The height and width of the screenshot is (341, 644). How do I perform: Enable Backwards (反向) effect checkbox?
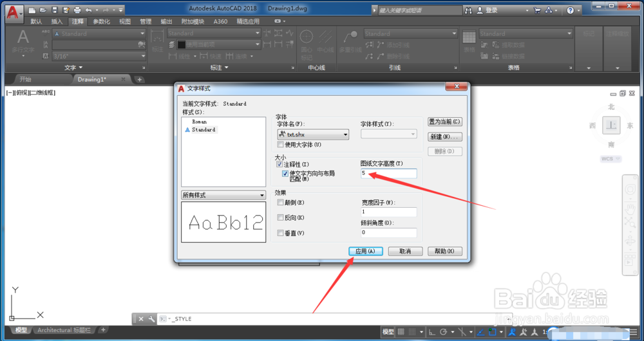(x=281, y=217)
